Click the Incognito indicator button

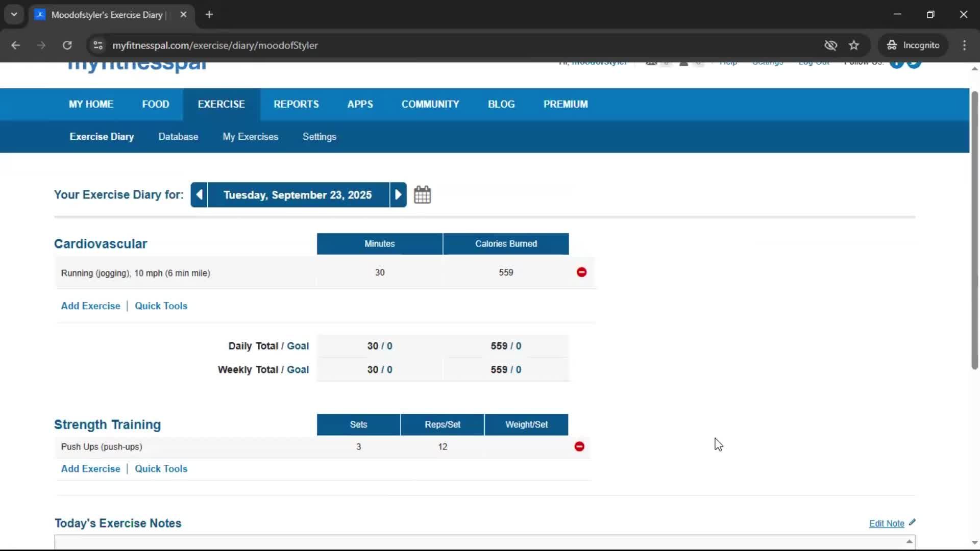913,45
